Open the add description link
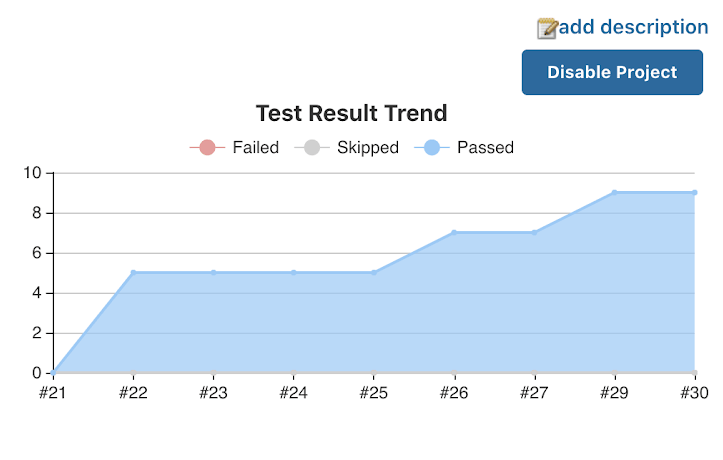 [633, 27]
